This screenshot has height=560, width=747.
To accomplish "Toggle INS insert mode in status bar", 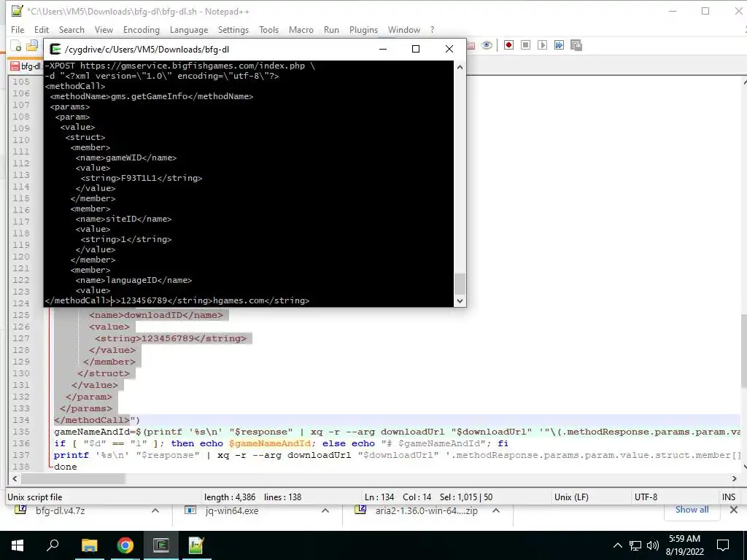I will (x=729, y=497).
